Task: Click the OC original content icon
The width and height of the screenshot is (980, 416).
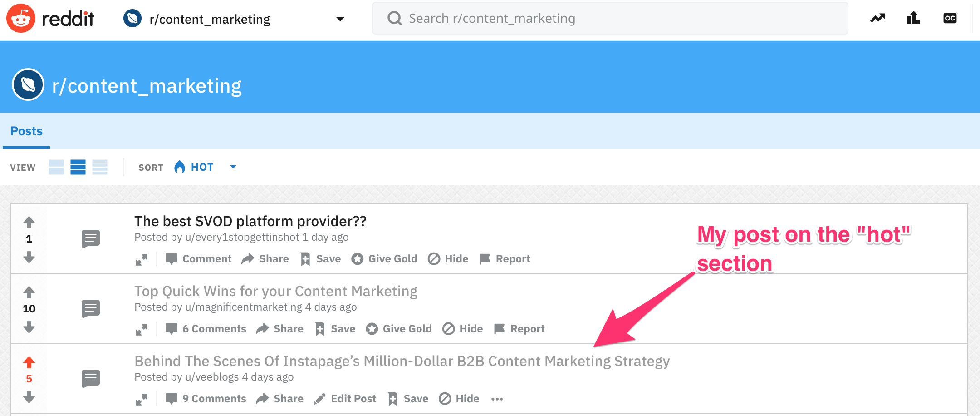Action: coord(950,19)
